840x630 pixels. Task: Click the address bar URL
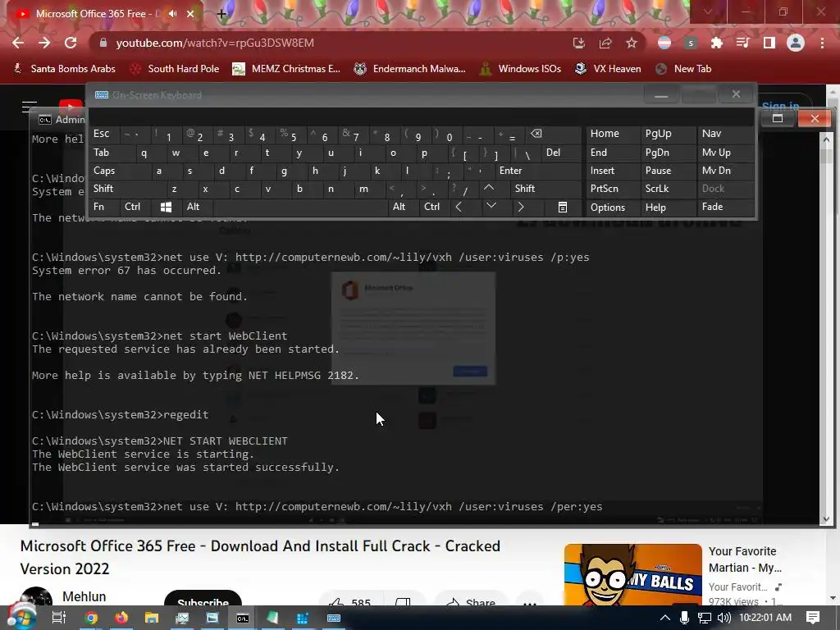tap(215, 43)
